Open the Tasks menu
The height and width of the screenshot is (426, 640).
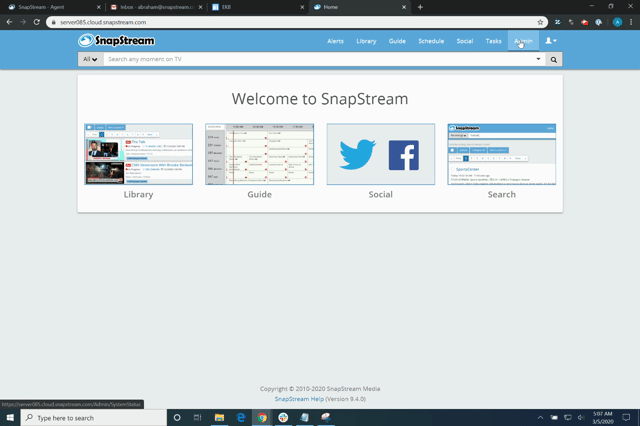pyautogui.click(x=493, y=41)
